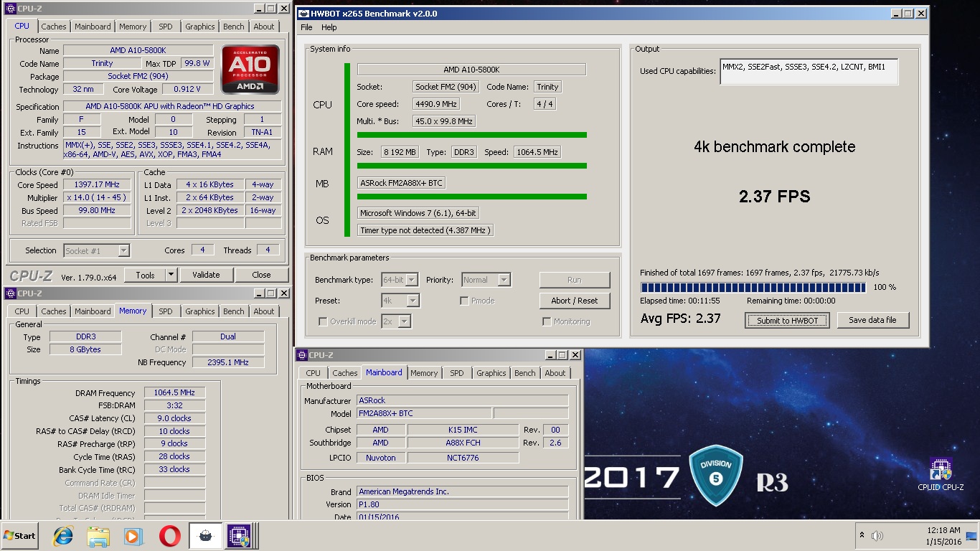Open Internet Explorer from taskbar
The width and height of the screenshot is (980, 551).
click(63, 536)
